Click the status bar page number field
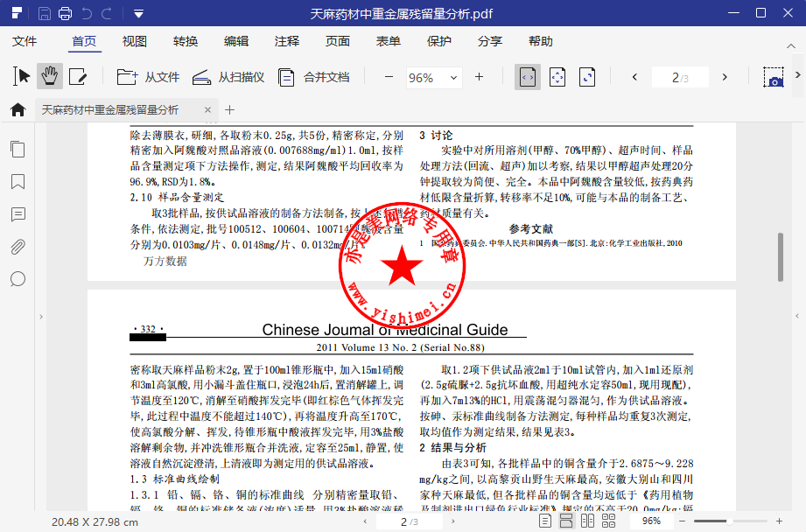 (410, 521)
